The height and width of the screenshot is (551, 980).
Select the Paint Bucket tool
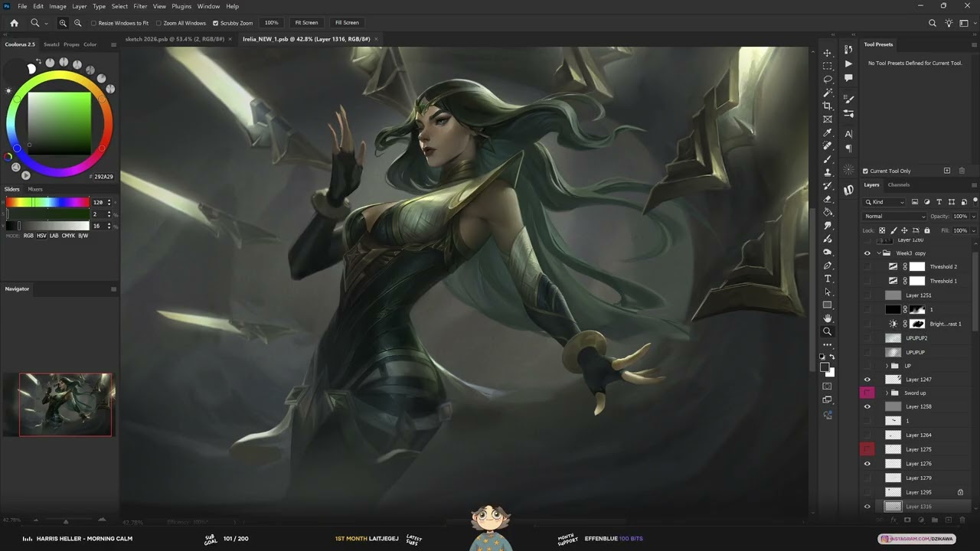point(828,212)
